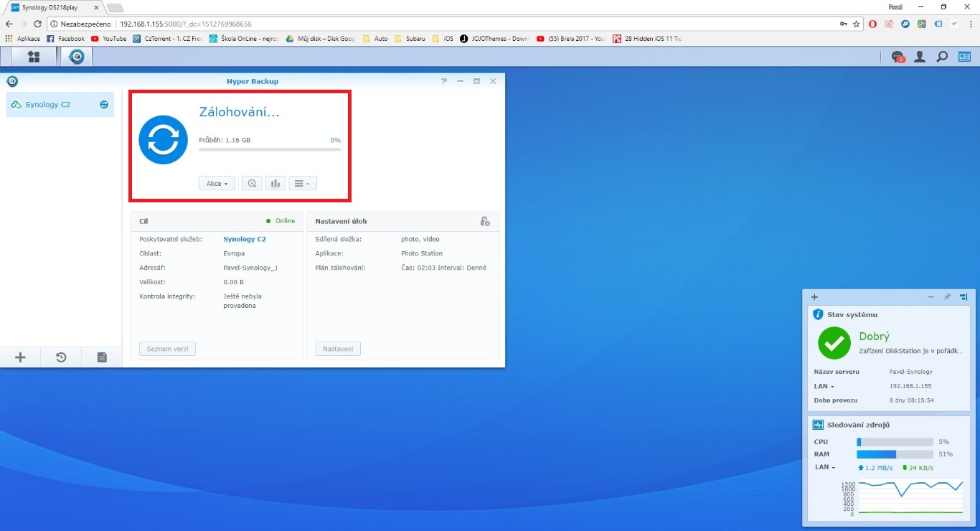This screenshot has height=531, width=980.
Task: Minimize the widget panel
Action: [930, 296]
